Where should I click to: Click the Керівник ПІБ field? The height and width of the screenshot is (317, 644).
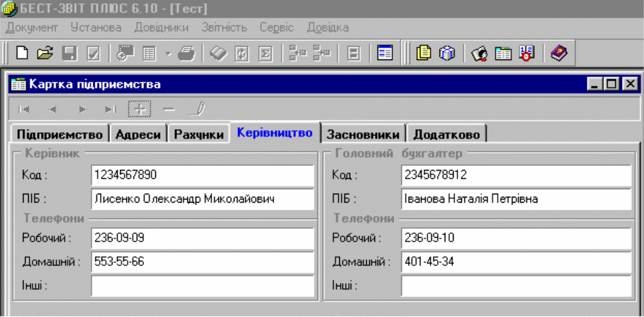click(203, 199)
